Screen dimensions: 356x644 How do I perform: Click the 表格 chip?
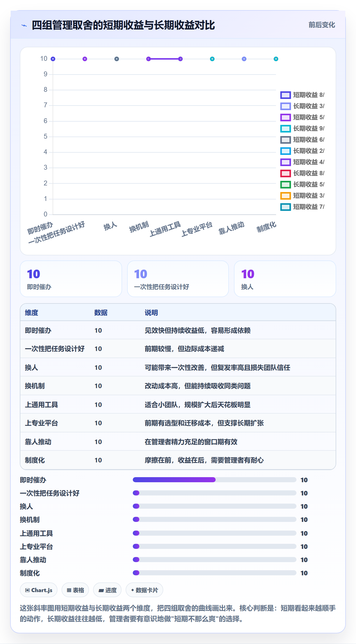pyautogui.click(x=75, y=590)
